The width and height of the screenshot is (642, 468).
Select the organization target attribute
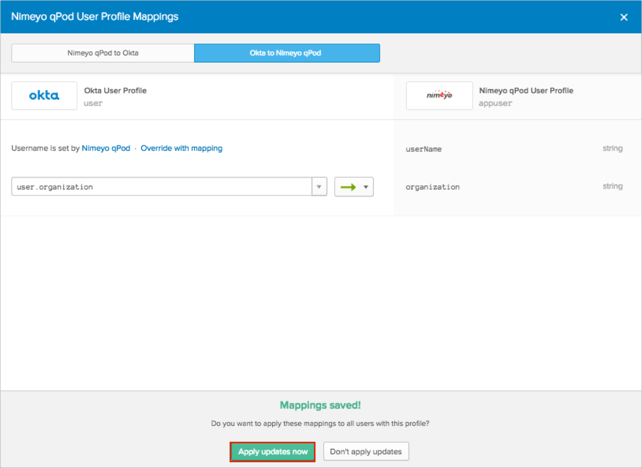pos(432,187)
